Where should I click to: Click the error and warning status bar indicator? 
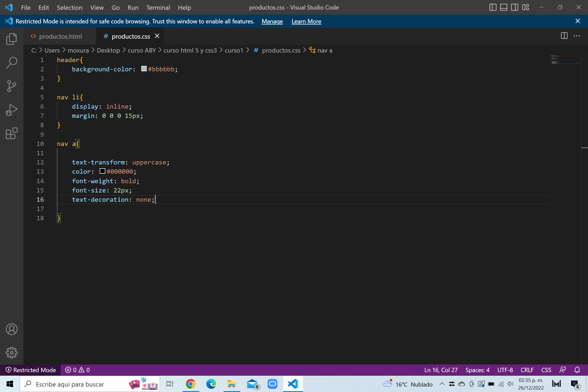click(x=77, y=370)
